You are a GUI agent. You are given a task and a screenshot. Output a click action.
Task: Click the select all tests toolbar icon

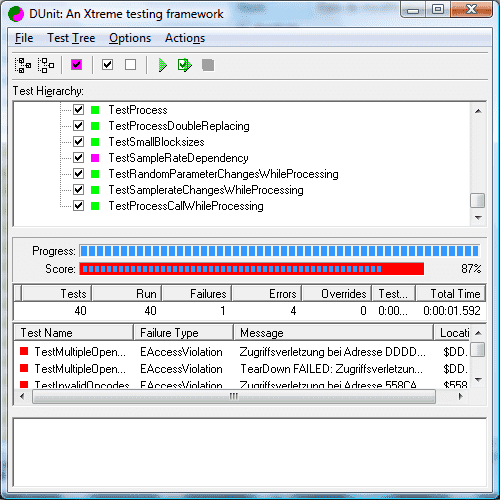[23, 65]
